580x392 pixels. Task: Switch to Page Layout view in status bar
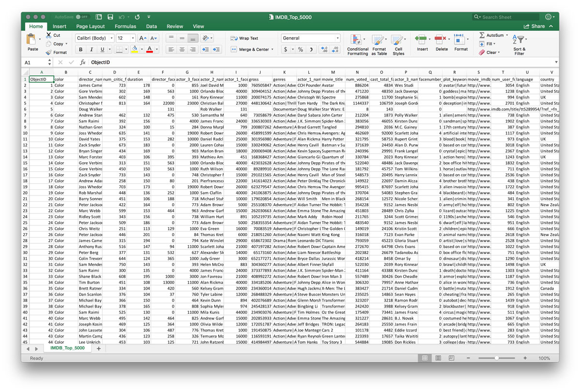(x=439, y=358)
